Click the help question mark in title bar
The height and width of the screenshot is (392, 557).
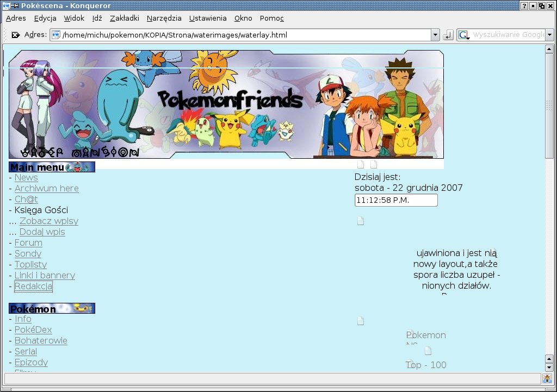point(524,5)
